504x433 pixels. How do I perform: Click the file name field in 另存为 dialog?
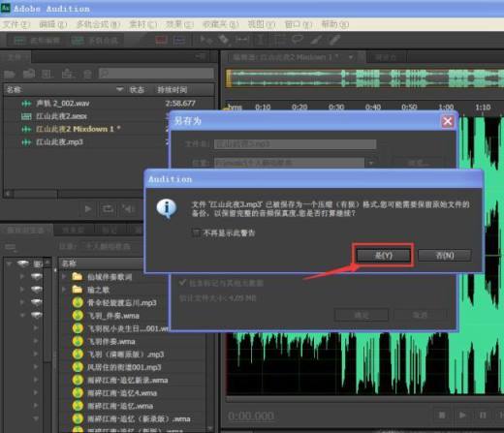tap(295, 144)
